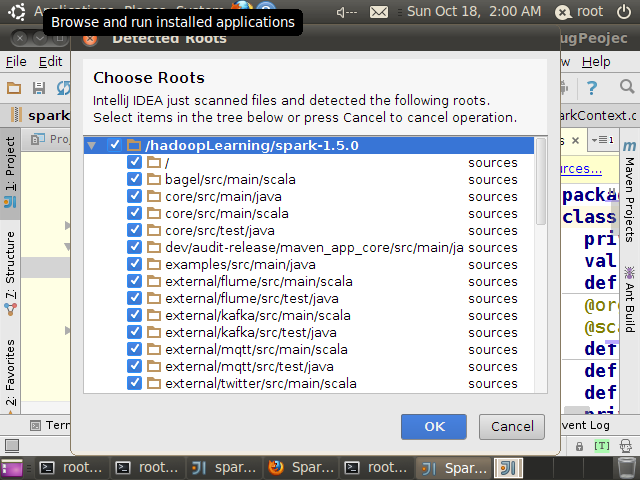Open the Maven Projects side panel

coord(629,191)
